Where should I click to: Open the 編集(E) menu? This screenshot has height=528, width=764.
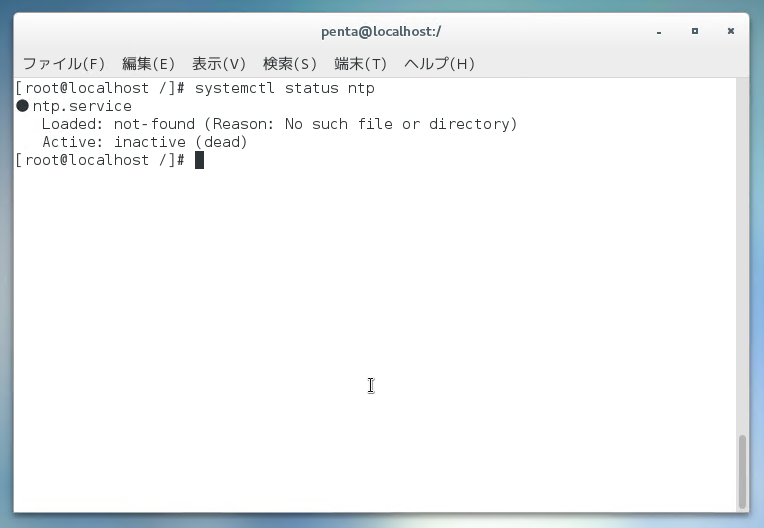pyautogui.click(x=148, y=64)
